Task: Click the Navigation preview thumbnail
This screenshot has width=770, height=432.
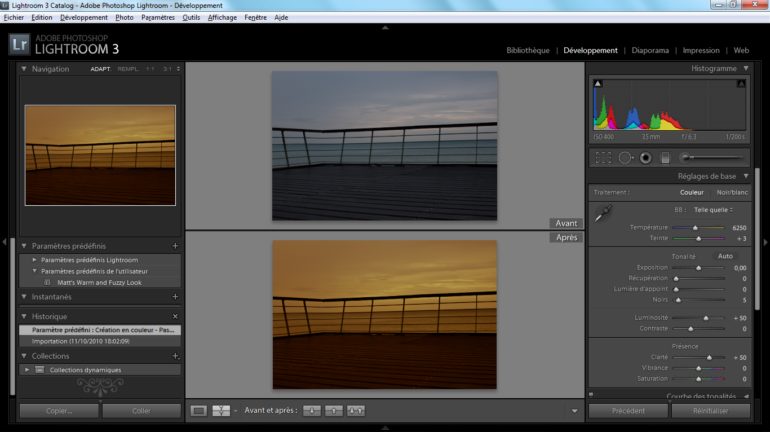Action: point(100,142)
